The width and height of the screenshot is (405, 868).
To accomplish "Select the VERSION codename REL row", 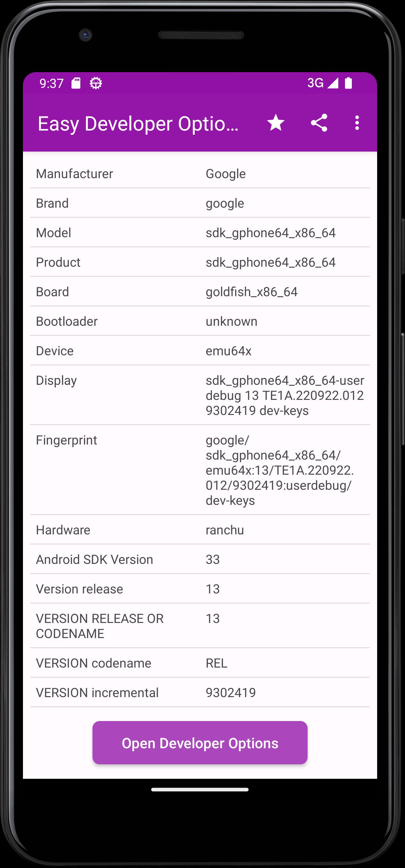I will click(200, 663).
